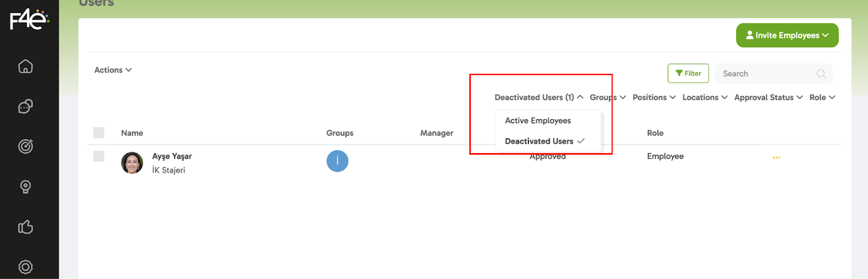Click the search magnifier icon
This screenshot has width=868, height=279.
tap(821, 74)
